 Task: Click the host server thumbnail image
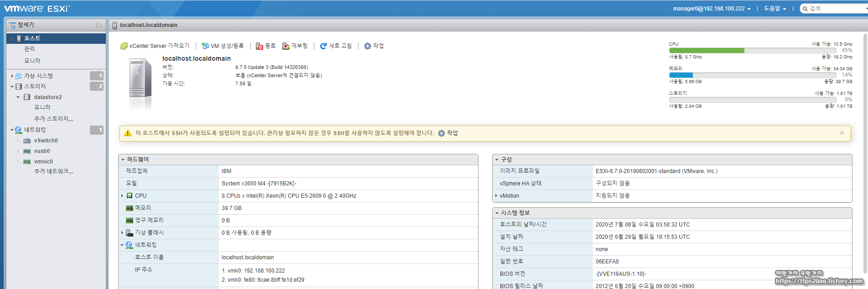tap(140, 84)
